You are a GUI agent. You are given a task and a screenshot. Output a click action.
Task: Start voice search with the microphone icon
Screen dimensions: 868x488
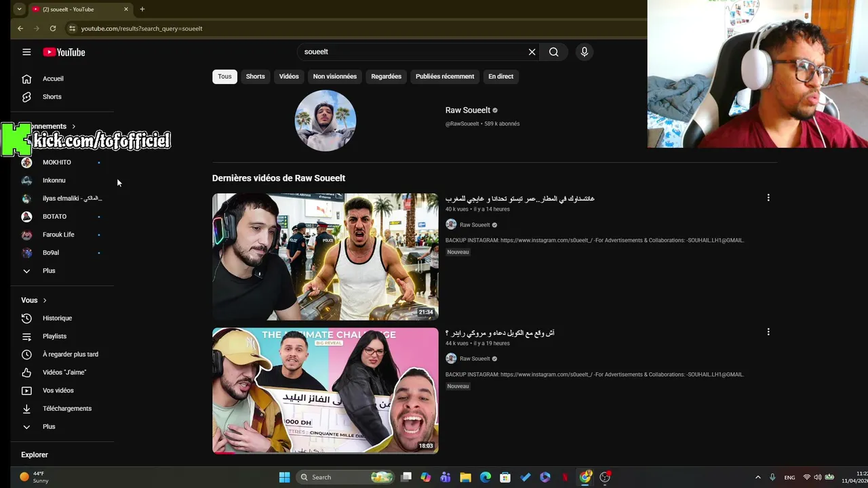point(585,52)
